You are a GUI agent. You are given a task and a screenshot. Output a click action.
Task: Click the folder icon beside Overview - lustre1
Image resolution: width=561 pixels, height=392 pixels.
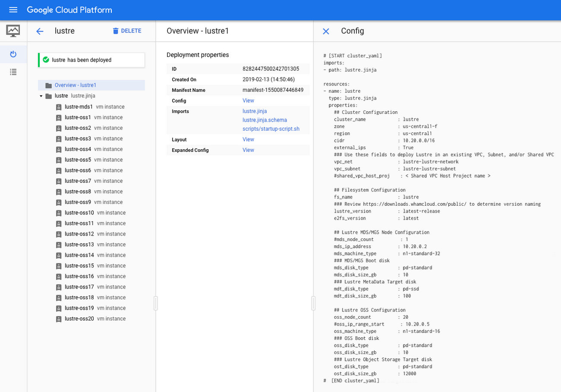pos(48,85)
